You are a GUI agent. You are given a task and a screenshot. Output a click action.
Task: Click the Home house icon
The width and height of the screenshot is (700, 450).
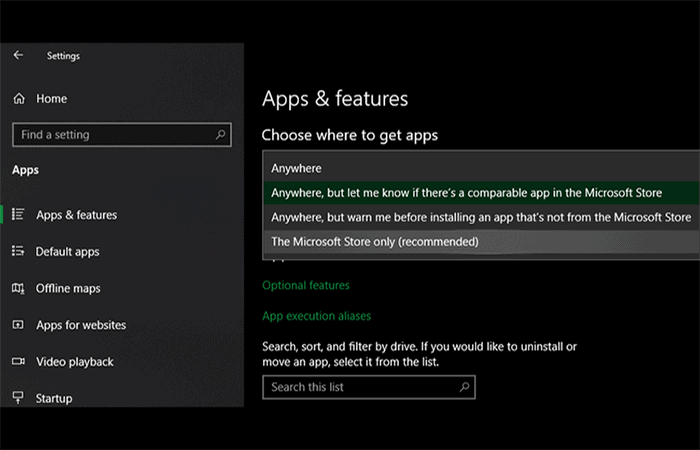click(x=19, y=99)
